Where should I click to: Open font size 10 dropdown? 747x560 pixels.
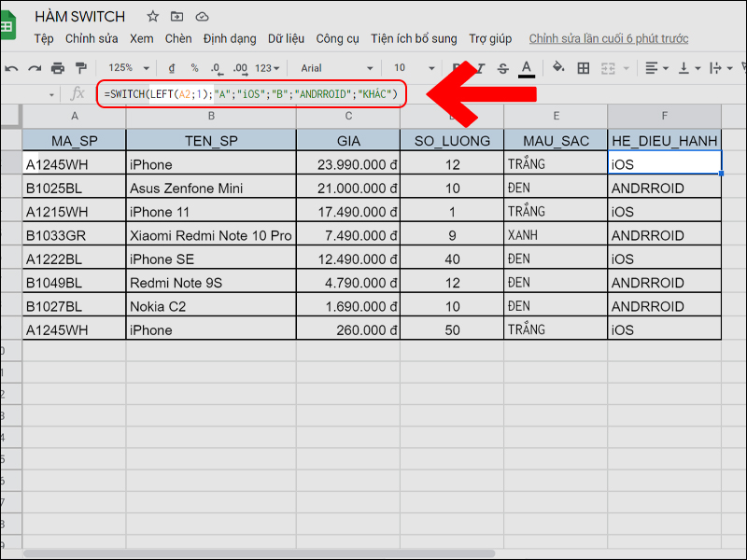(x=414, y=68)
